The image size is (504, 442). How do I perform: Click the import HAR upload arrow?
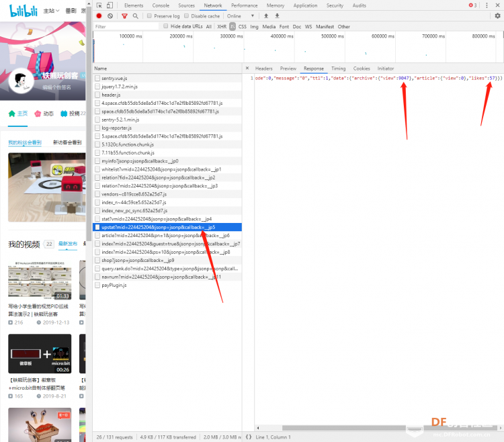click(266, 15)
